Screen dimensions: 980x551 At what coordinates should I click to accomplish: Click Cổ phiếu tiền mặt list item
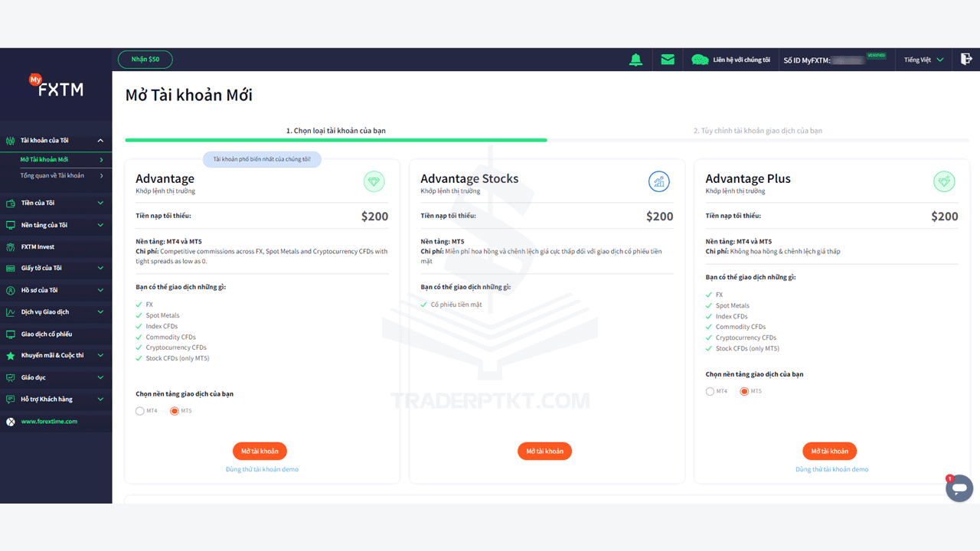[456, 305]
